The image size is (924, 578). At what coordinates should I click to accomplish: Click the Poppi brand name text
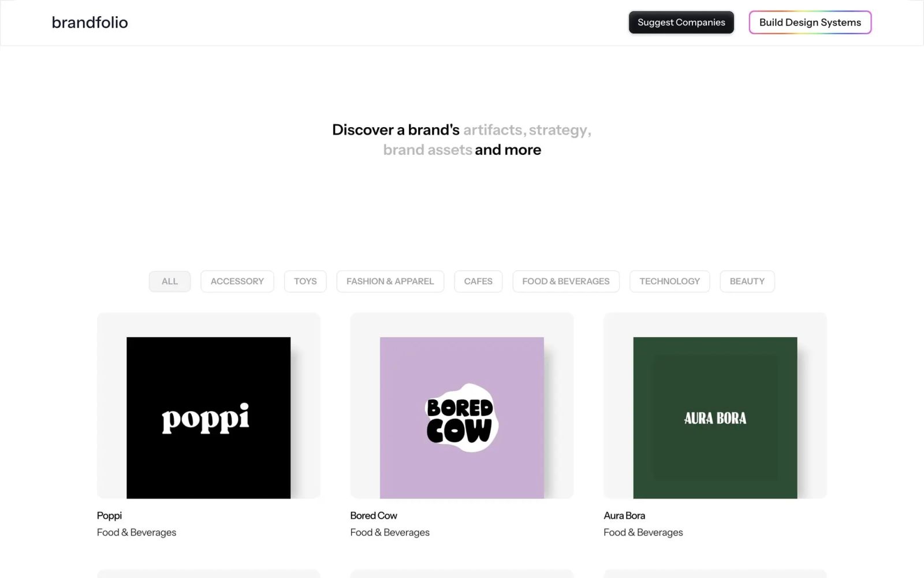110,516
